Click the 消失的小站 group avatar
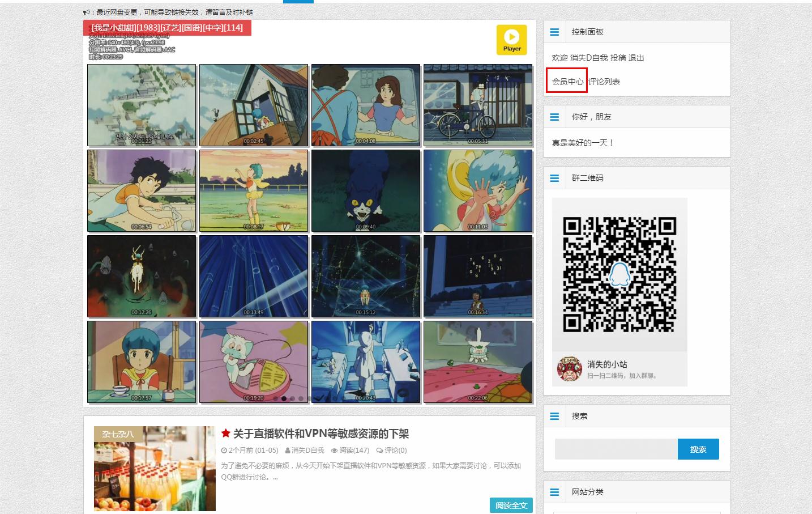The width and height of the screenshot is (812, 514). (x=570, y=369)
